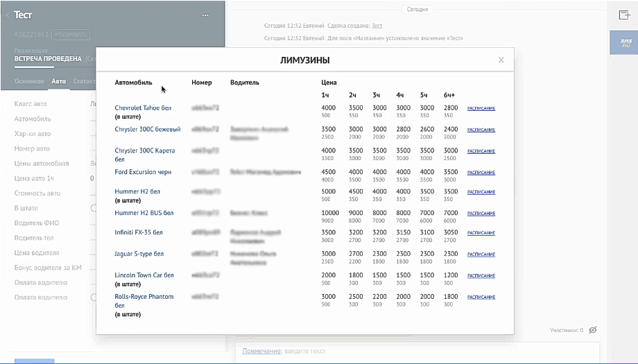The height and width of the screenshot is (364, 638).
Task: Open the three-dots menu next to Тест
Action: coord(205,15)
